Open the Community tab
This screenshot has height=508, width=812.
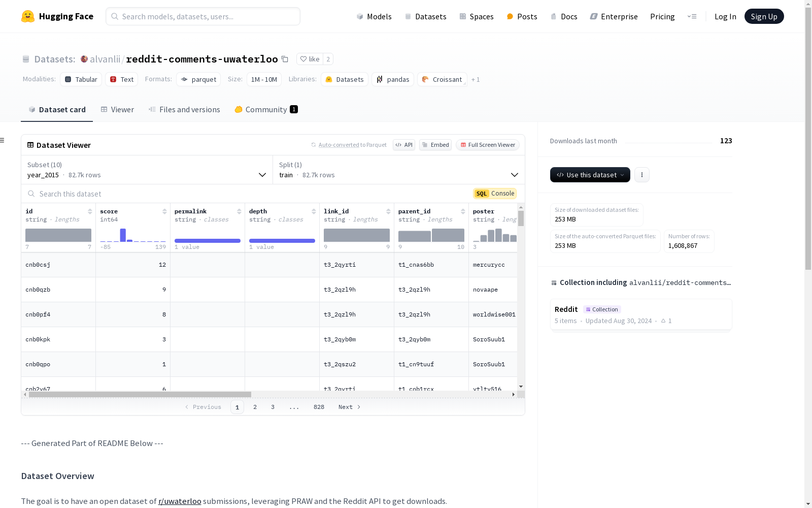point(266,110)
